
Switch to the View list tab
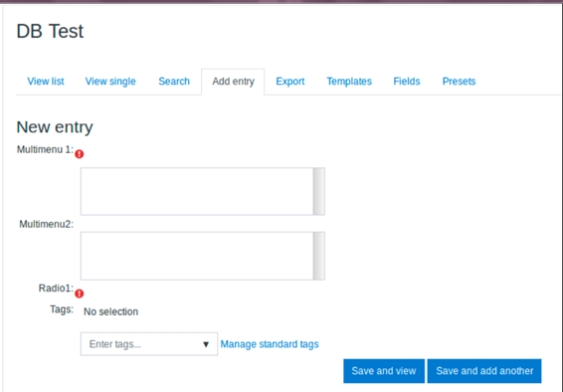click(46, 82)
